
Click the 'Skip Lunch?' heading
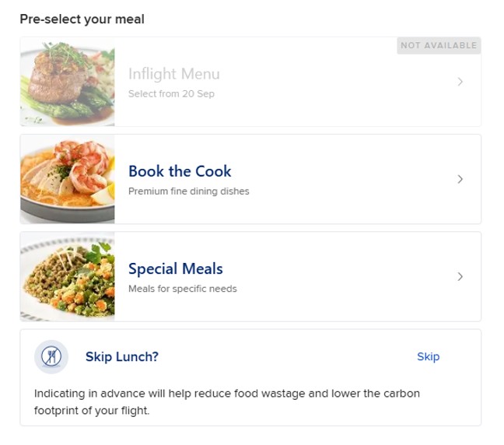122,357
